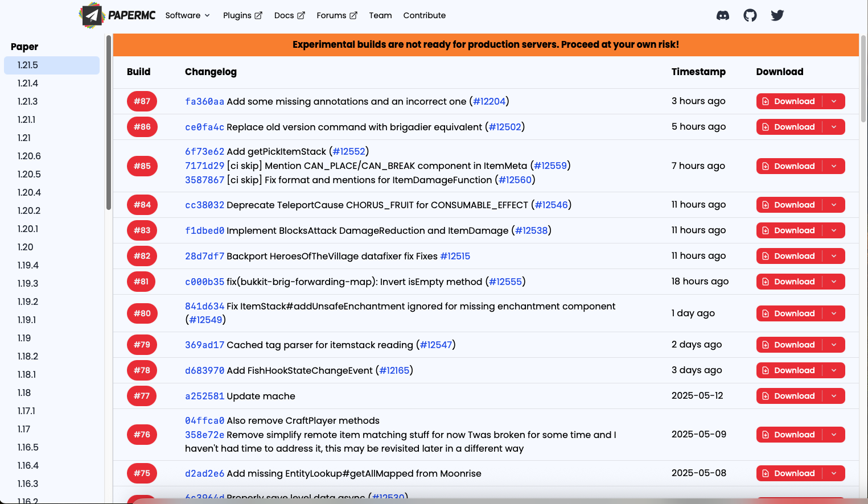This screenshot has width=868, height=504.
Task: Download build #85
Action: point(789,166)
